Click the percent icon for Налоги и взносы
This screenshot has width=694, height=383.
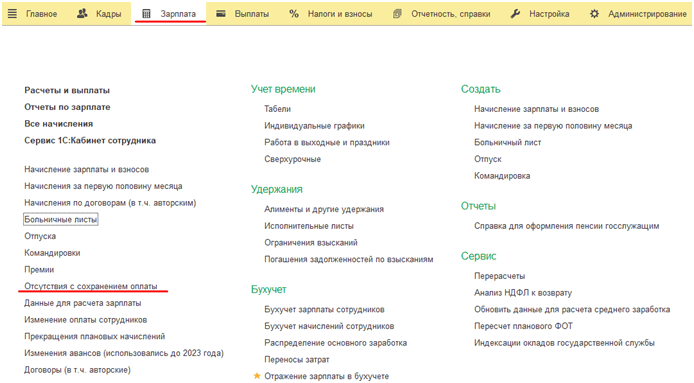(294, 14)
